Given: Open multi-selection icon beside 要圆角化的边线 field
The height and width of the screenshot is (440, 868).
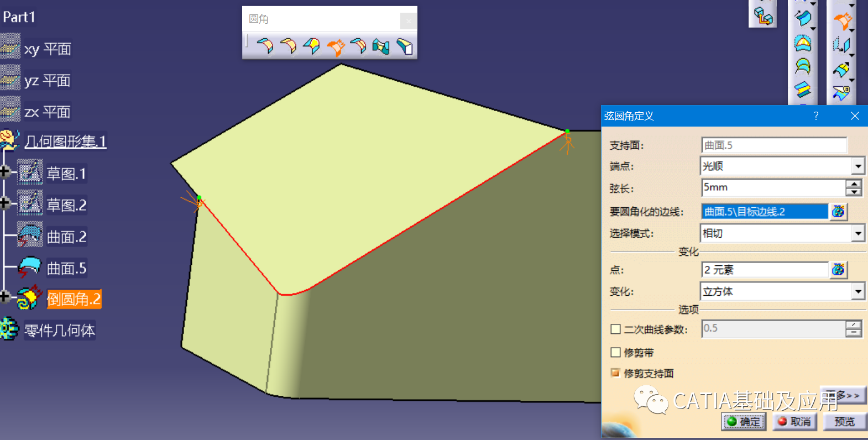Looking at the screenshot, I should point(839,211).
